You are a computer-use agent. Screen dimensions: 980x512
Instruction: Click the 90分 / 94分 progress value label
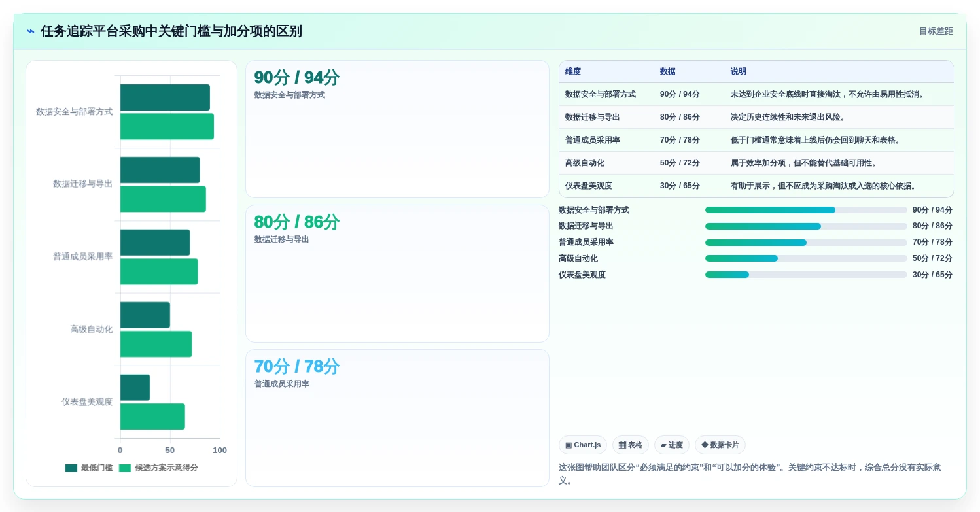pos(932,210)
